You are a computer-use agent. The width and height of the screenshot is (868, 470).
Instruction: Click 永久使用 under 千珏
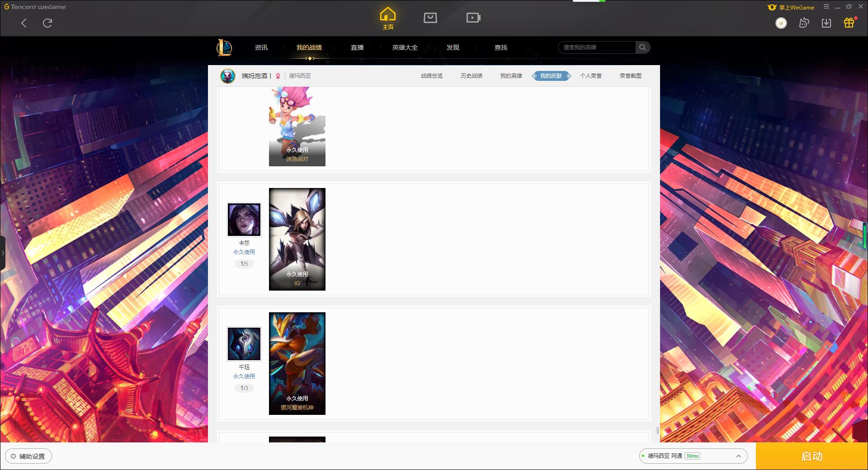pyautogui.click(x=244, y=376)
